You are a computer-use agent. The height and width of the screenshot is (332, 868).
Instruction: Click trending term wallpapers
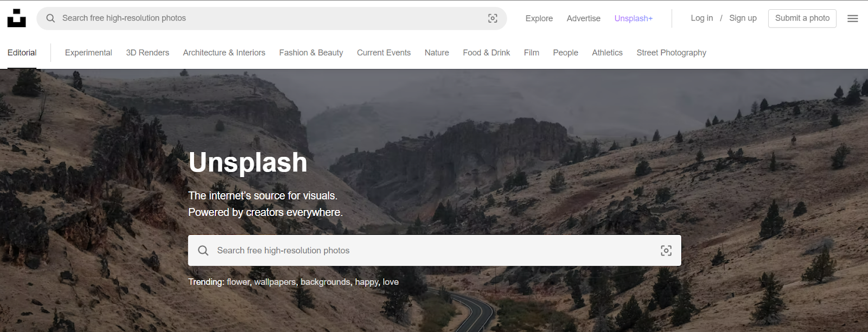[x=276, y=282]
